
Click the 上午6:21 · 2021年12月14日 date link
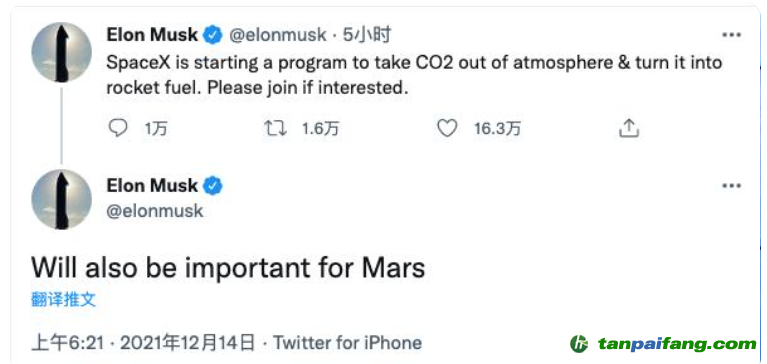point(143,343)
